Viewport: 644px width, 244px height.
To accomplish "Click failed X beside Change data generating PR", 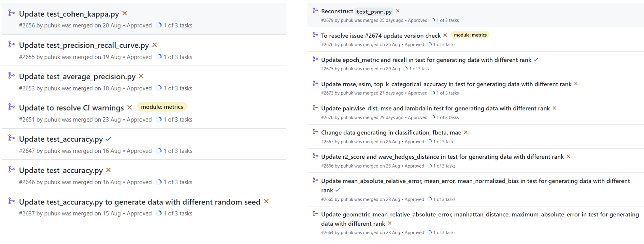I will coord(466,132).
